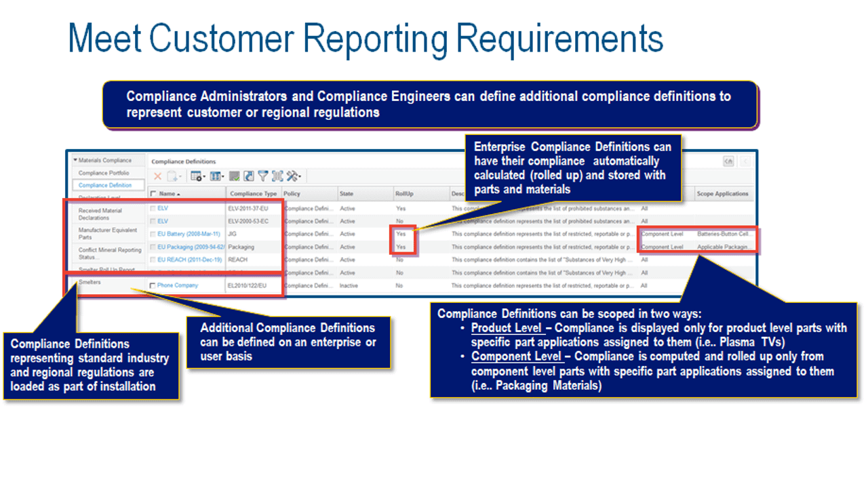868x488 pixels.
Task: Click the Compliance Definitions panel title
Action: click(183, 161)
